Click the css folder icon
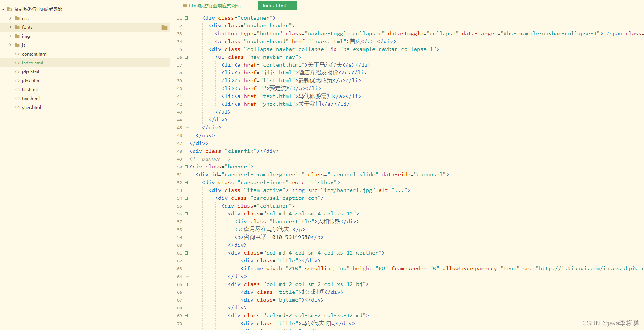This screenshot has height=330, width=644. click(x=17, y=18)
